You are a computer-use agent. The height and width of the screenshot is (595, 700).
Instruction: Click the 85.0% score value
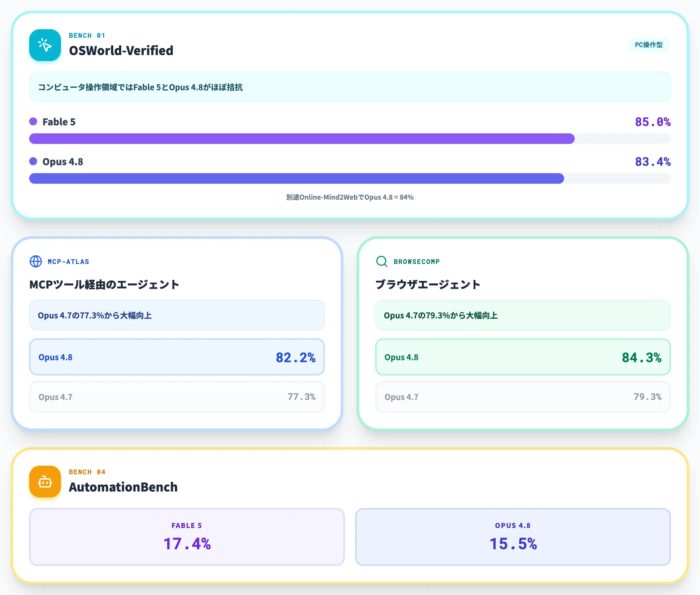tap(653, 122)
